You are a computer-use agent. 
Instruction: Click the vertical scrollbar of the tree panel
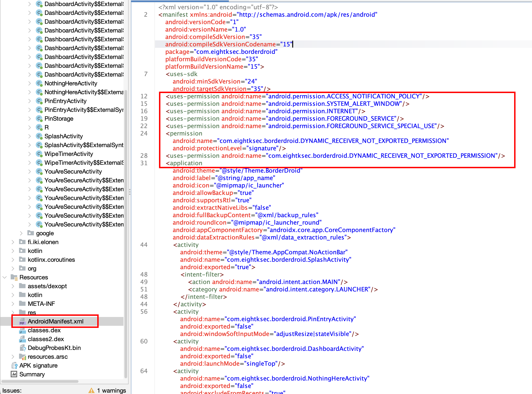pos(126,234)
